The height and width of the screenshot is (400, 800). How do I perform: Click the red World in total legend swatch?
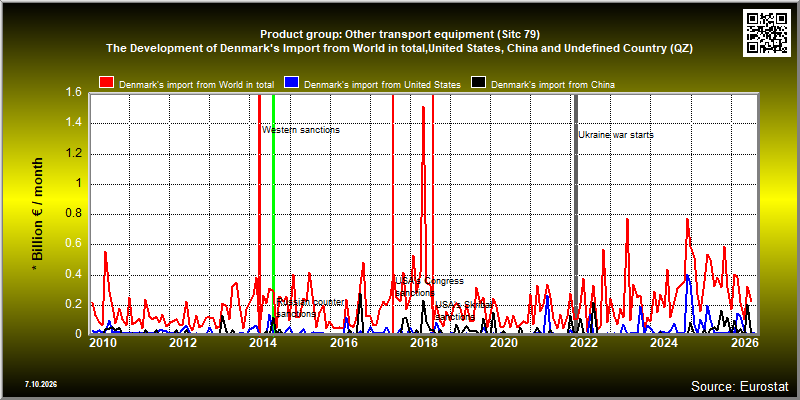click(106, 83)
